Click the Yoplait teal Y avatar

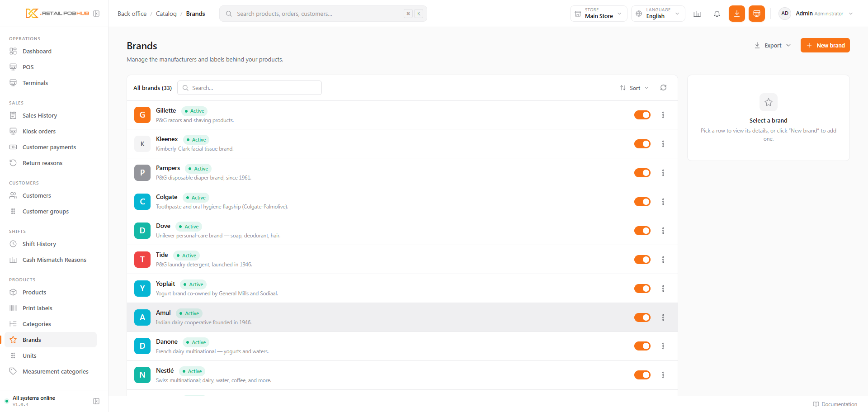[x=142, y=289]
